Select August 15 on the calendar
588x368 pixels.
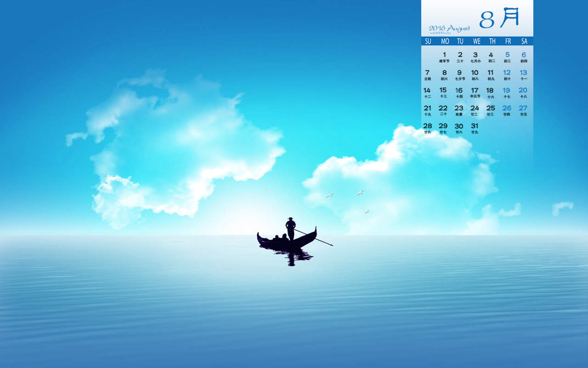click(x=443, y=92)
